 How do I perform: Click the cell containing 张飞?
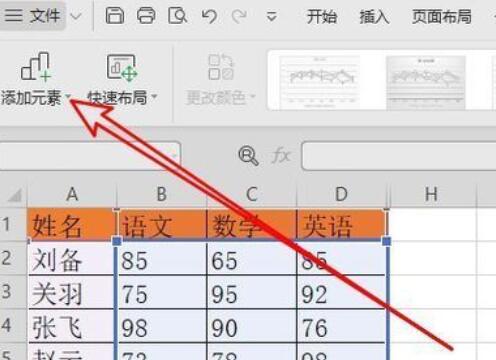pos(71,326)
